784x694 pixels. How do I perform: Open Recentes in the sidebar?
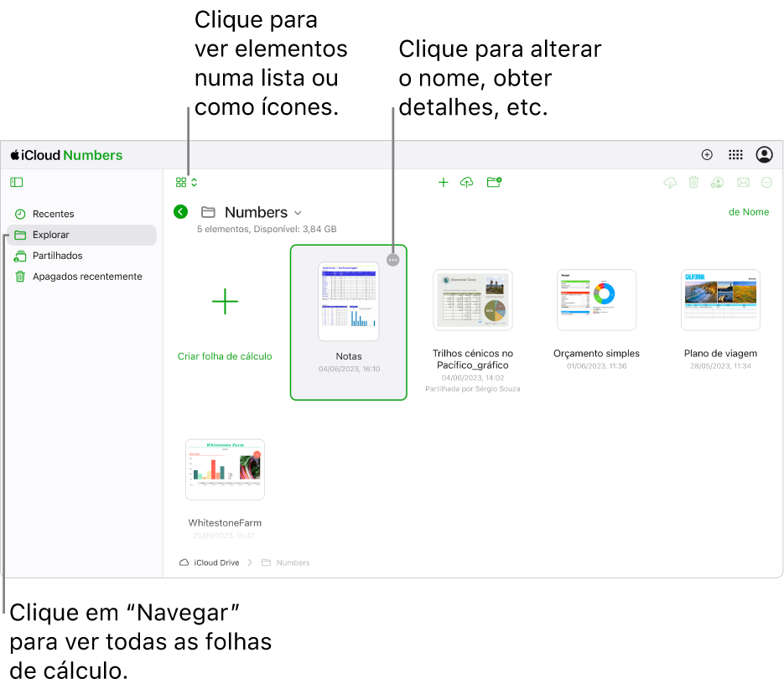[82, 214]
